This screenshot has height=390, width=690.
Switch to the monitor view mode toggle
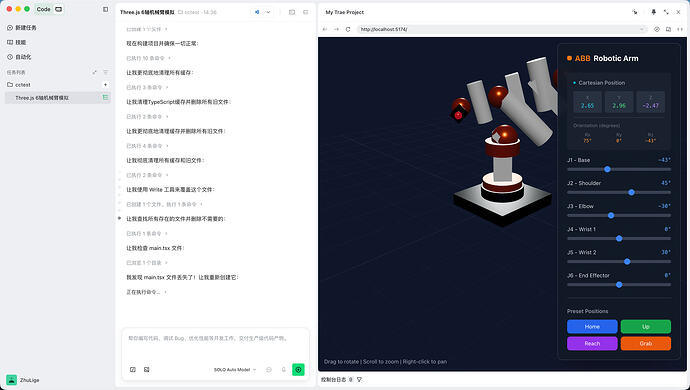click(x=59, y=9)
